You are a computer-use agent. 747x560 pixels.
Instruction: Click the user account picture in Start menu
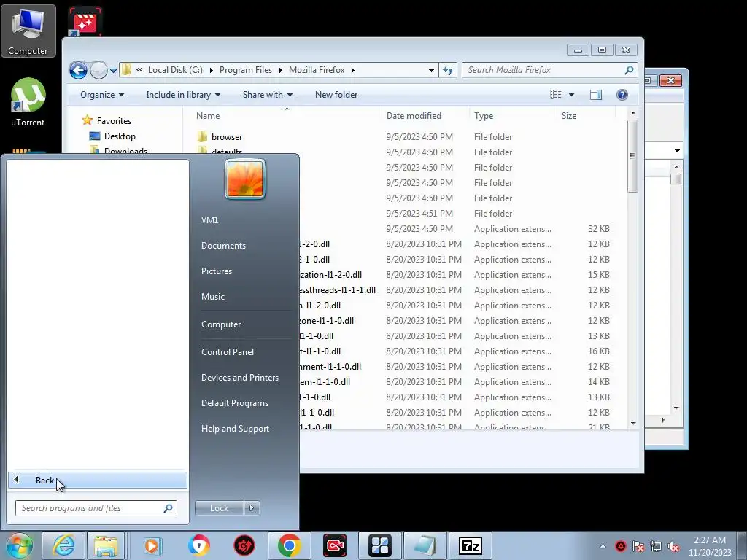tap(245, 179)
